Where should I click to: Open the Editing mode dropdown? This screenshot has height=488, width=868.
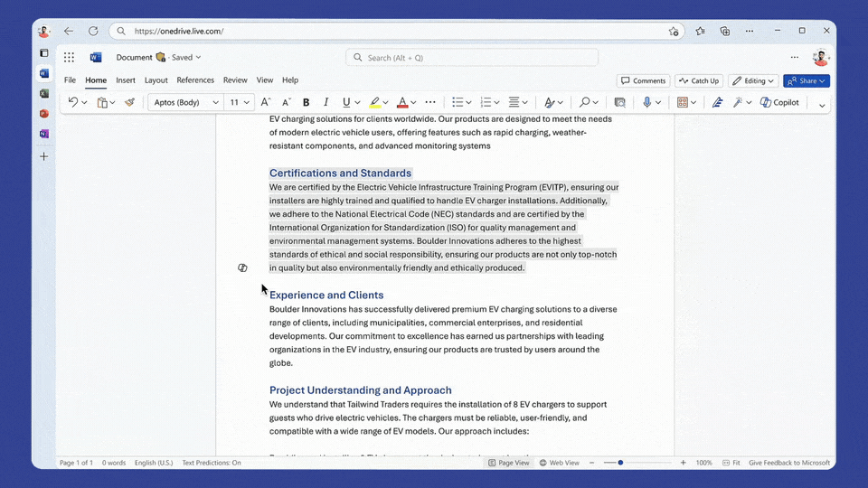click(x=753, y=81)
